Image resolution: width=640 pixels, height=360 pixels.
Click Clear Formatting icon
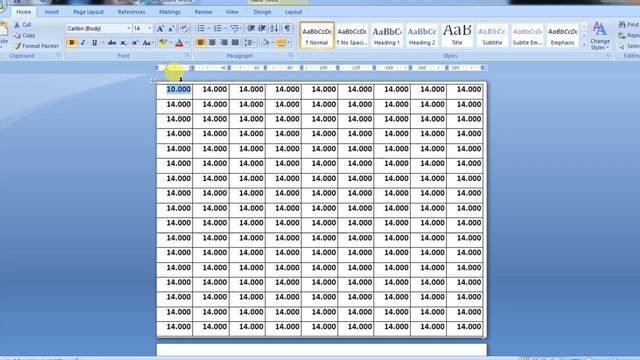(184, 29)
